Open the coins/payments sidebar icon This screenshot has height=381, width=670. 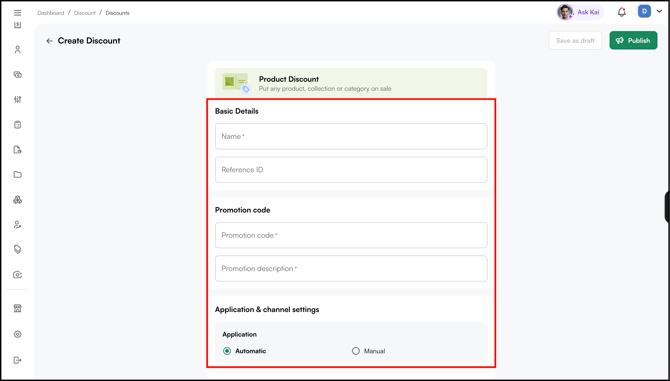click(x=18, y=75)
